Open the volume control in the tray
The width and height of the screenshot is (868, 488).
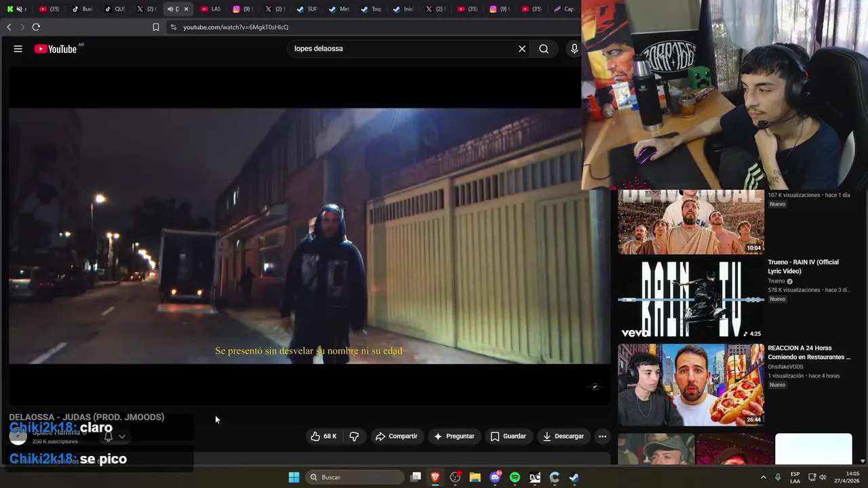(x=823, y=477)
